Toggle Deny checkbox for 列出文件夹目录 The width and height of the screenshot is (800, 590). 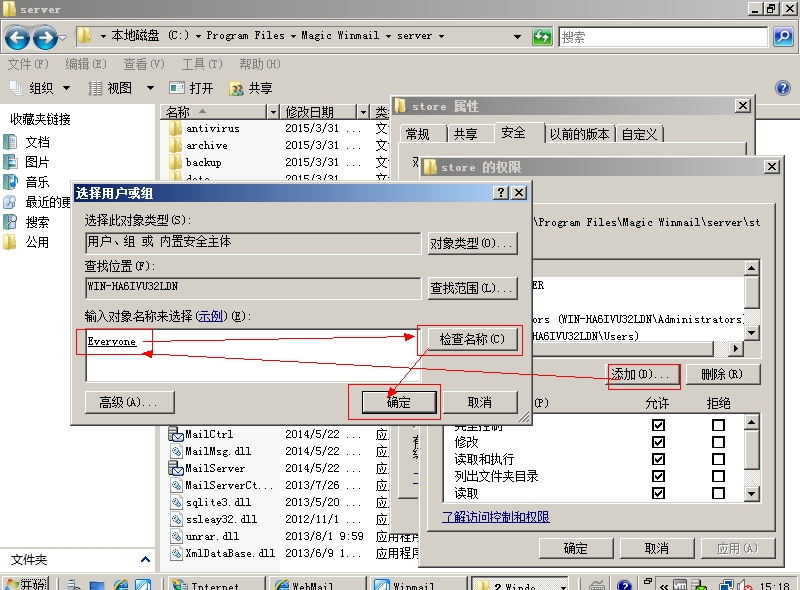718,476
